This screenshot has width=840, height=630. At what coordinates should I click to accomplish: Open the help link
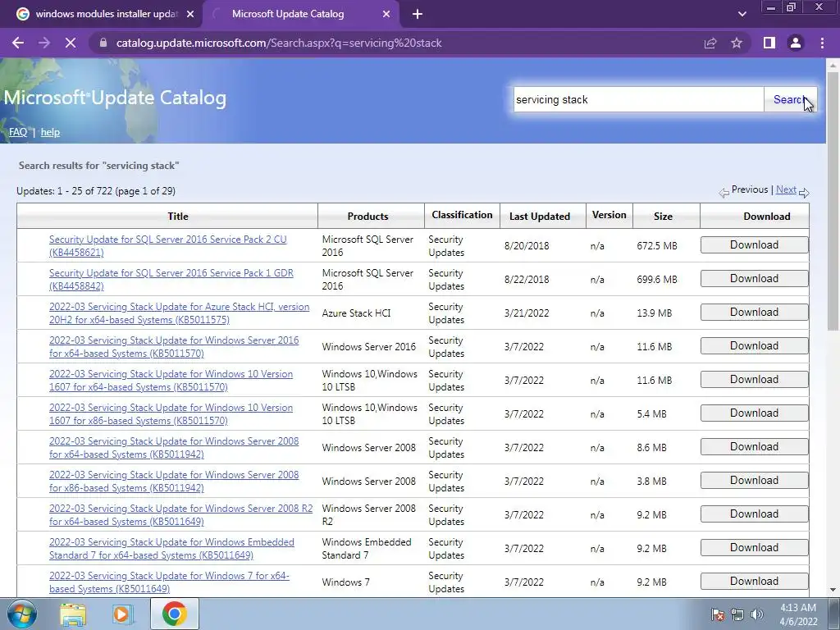point(50,132)
